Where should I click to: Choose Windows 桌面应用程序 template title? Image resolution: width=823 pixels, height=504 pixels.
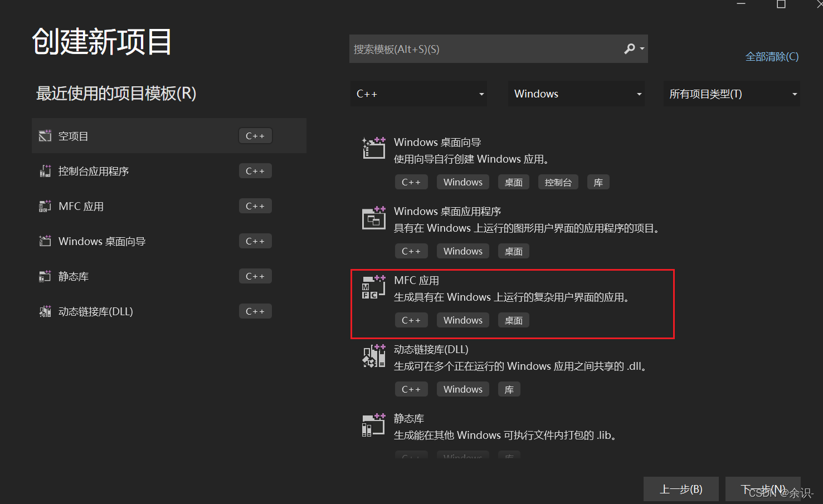point(447,211)
